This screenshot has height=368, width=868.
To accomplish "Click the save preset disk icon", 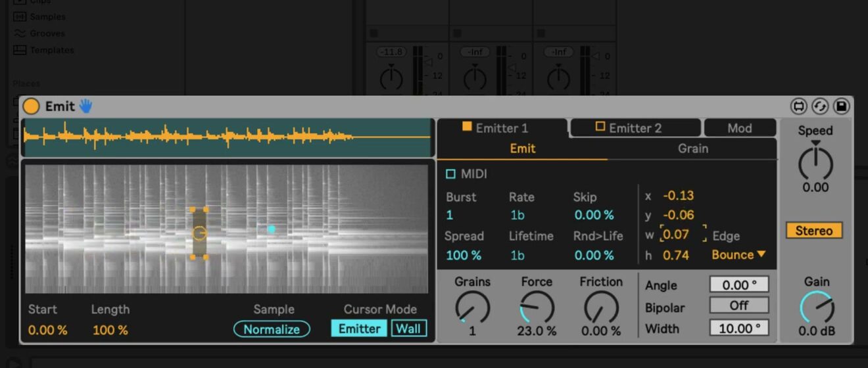I will (x=841, y=106).
